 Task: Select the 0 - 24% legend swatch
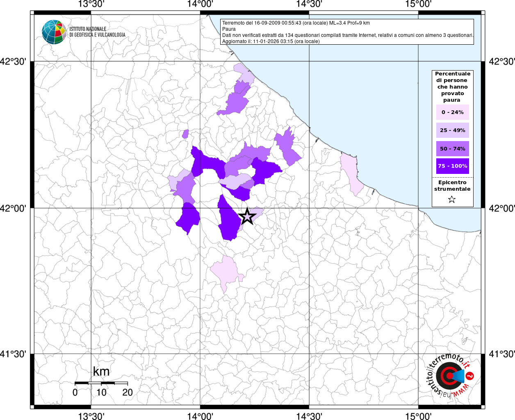pyautogui.click(x=452, y=112)
